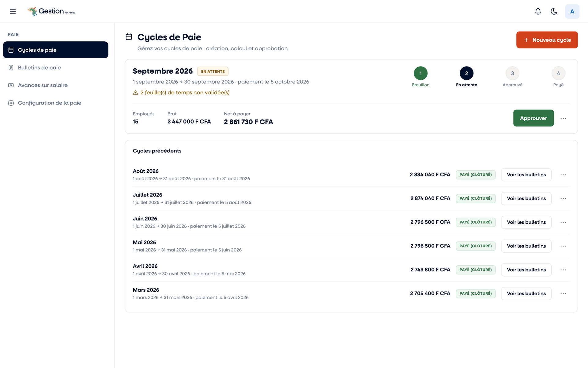
Task: Open Bulletins de paie page
Action: [56, 67]
